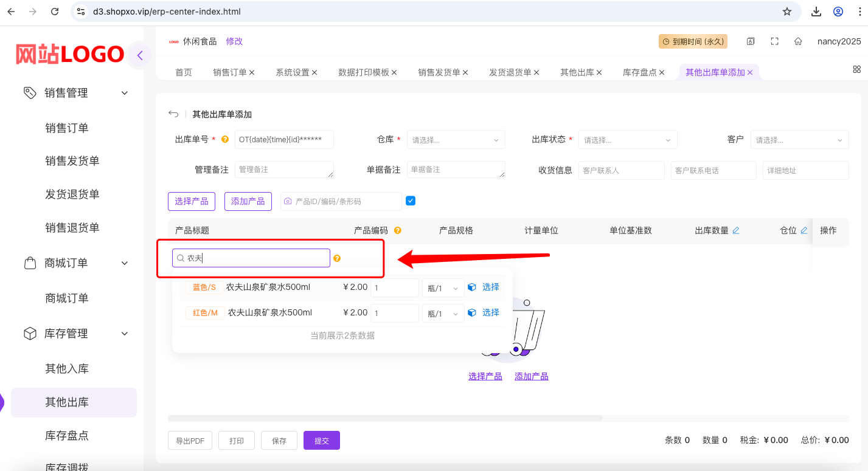
Task: Open the 仓库 dropdown
Action: pyautogui.click(x=456, y=139)
